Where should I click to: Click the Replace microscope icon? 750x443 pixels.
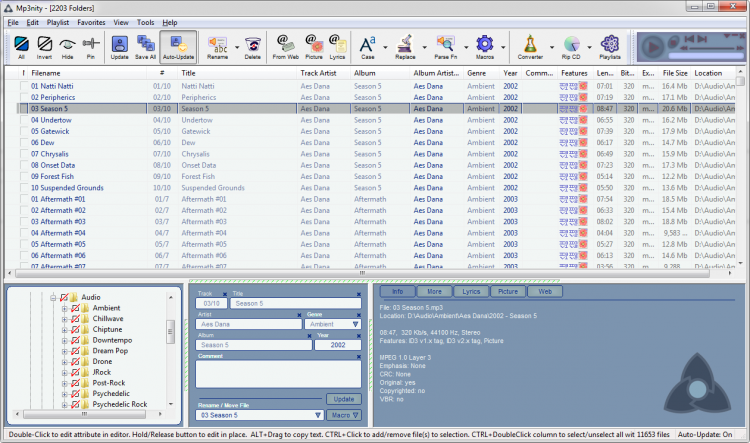pyautogui.click(x=405, y=47)
